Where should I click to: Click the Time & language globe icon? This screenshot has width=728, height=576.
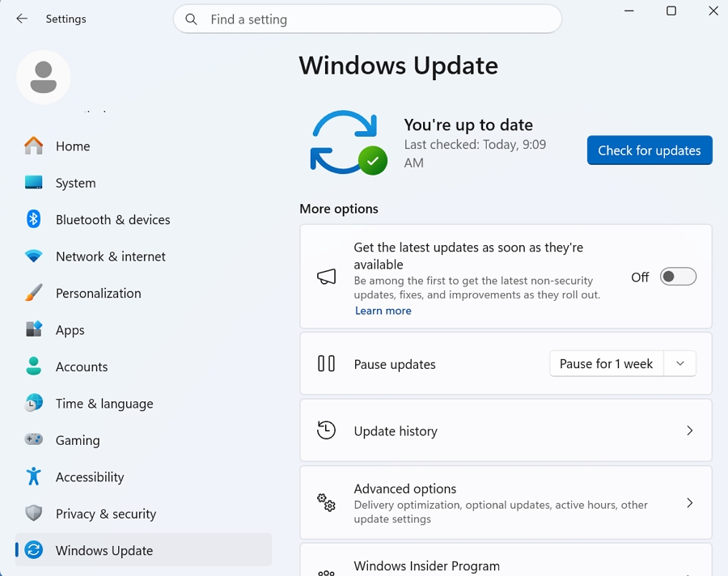tap(34, 403)
